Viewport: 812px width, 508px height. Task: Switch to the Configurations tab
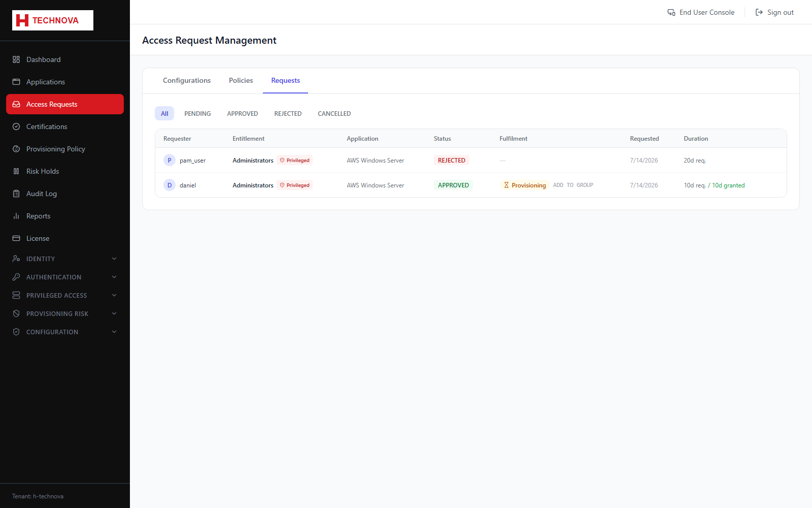pos(187,80)
